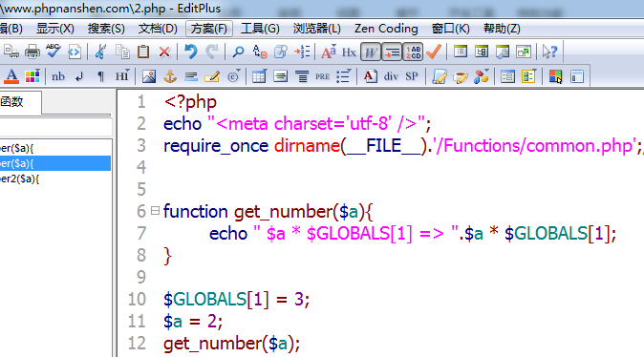The image size is (644, 357).
Task: Click the Image insert icon
Action: pos(149,76)
